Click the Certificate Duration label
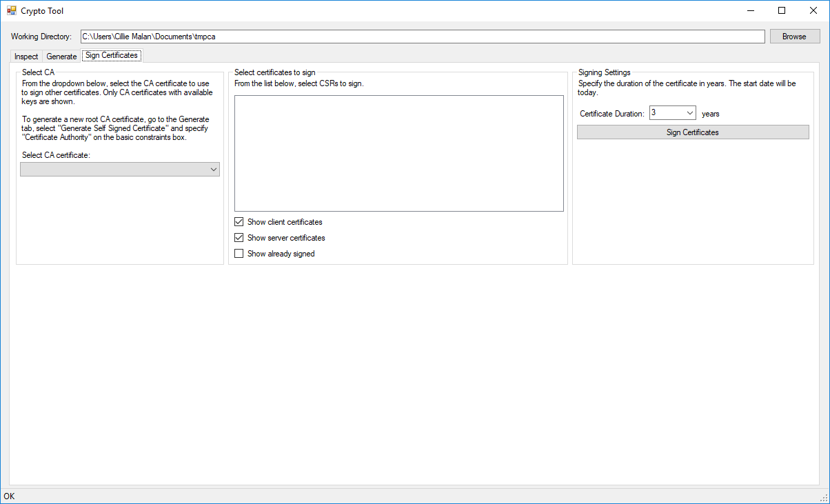 click(612, 114)
